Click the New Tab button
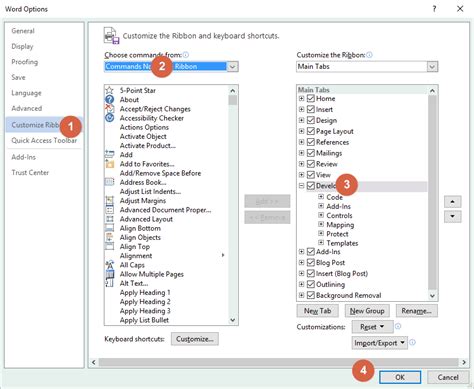This screenshot has width=474, height=389. tap(317, 311)
